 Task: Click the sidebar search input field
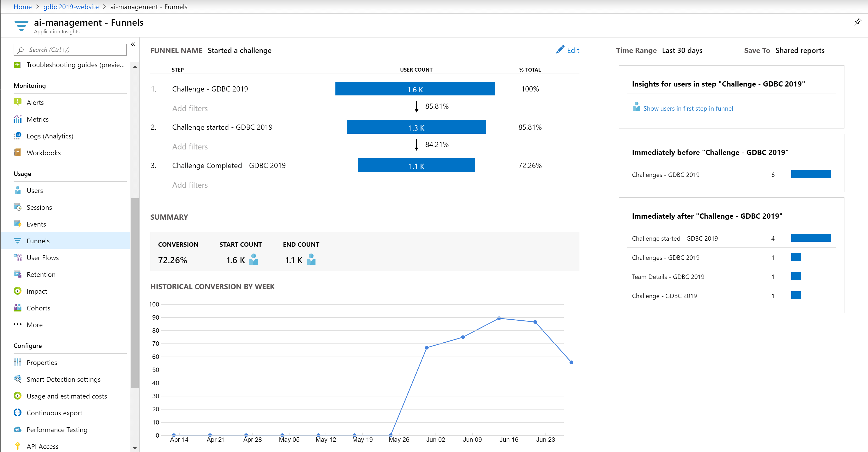pyautogui.click(x=76, y=50)
